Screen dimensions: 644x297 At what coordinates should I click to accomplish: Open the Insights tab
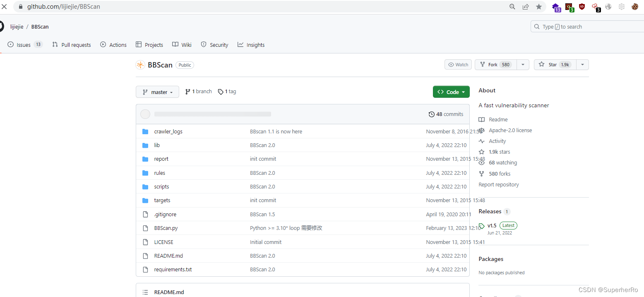(x=251, y=45)
